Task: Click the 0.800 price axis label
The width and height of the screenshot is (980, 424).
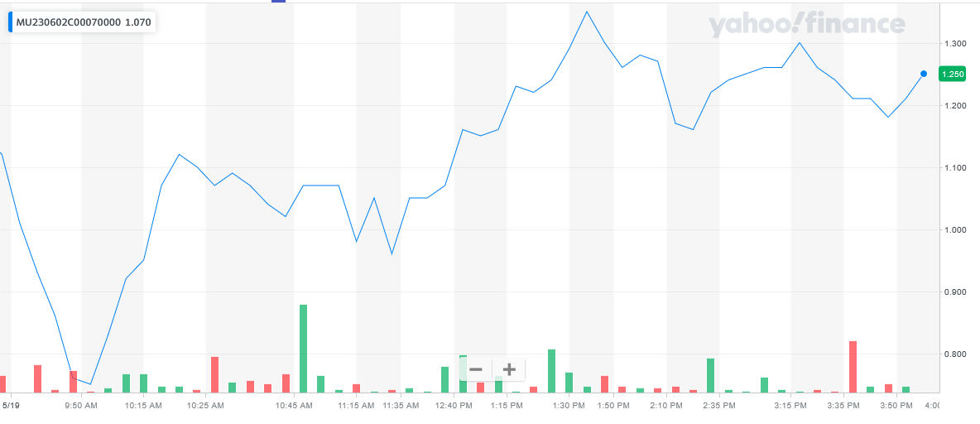Action: 954,354
